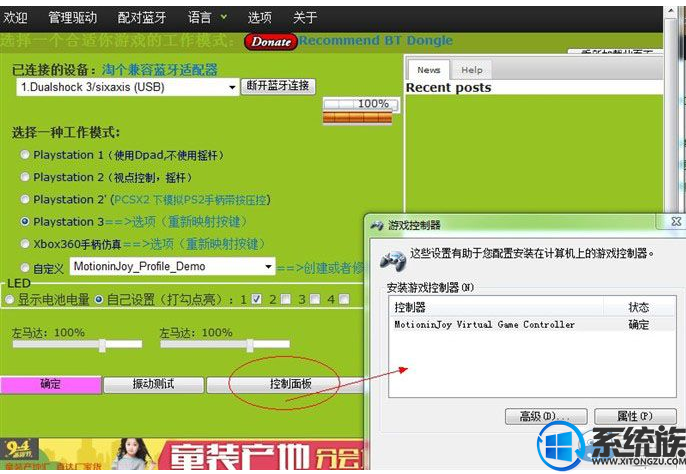Image resolution: width=686 pixels, height=474 pixels.
Task: Select MotioninJoy Virtual Game Controller row
Action: pyautogui.click(x=532, y=324)
